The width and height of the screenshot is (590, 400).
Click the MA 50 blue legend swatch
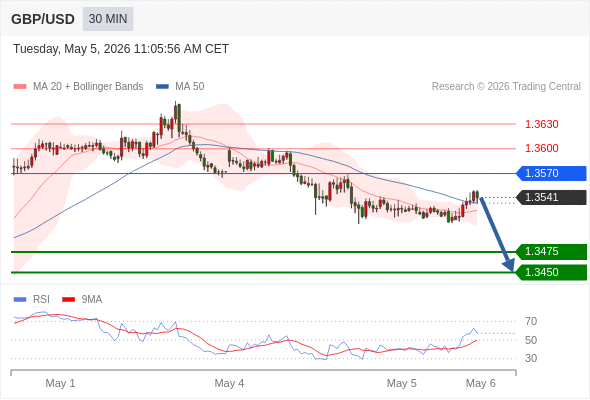(x=162, y=87)
